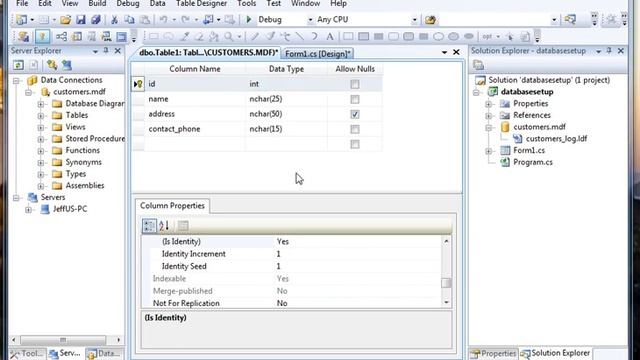The height and width of the screenshot is (360, 640).
Task: Click the zoom magnifier toolbar icon
Action: coord(229,37)
